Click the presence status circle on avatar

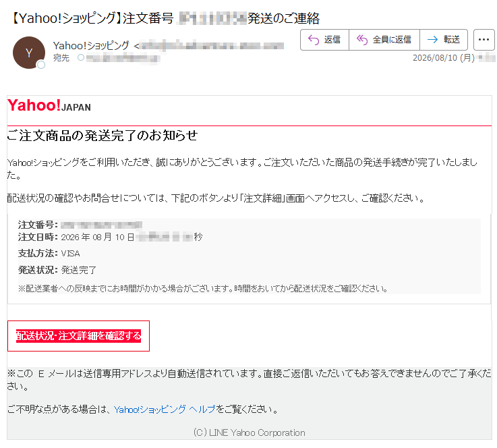pos(41,65)
